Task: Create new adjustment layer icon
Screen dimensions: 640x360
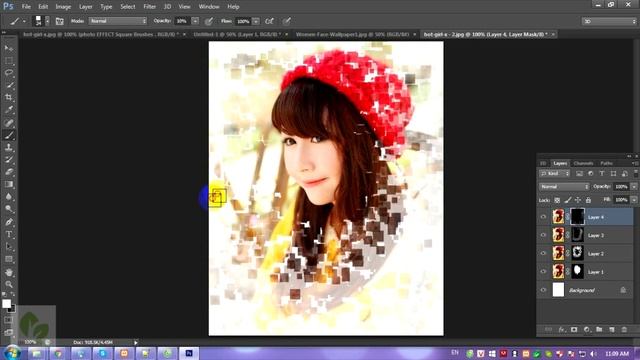Action: pyautogui.click(x=587, y=329)
